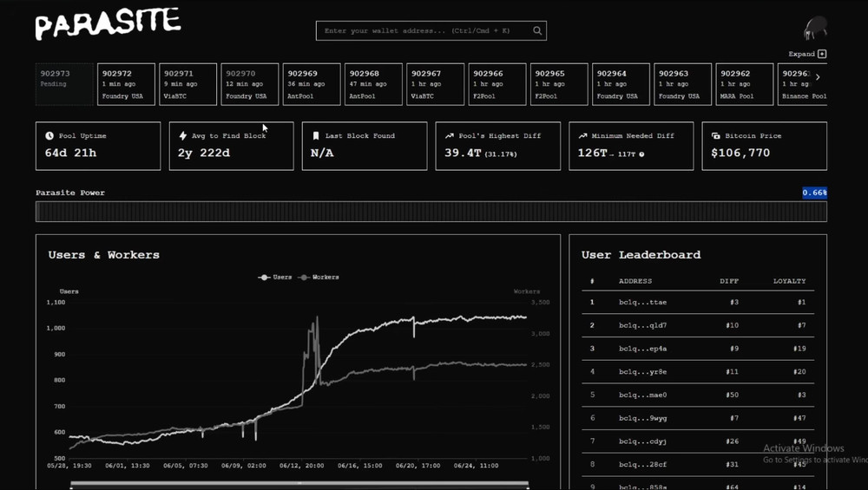Open block 902969 AntPool card
This screenshot has height=490, width=868.
point(312,84)
